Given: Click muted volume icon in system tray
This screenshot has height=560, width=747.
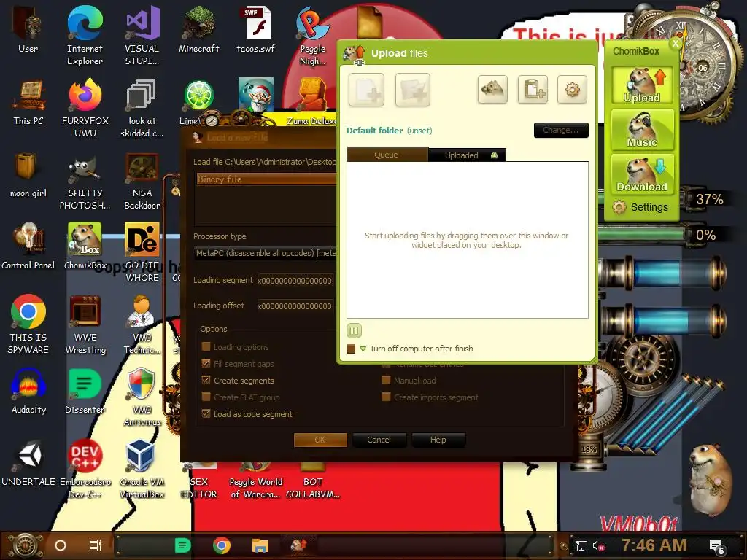Looking at the screenshot, I should tap(598, 545).
